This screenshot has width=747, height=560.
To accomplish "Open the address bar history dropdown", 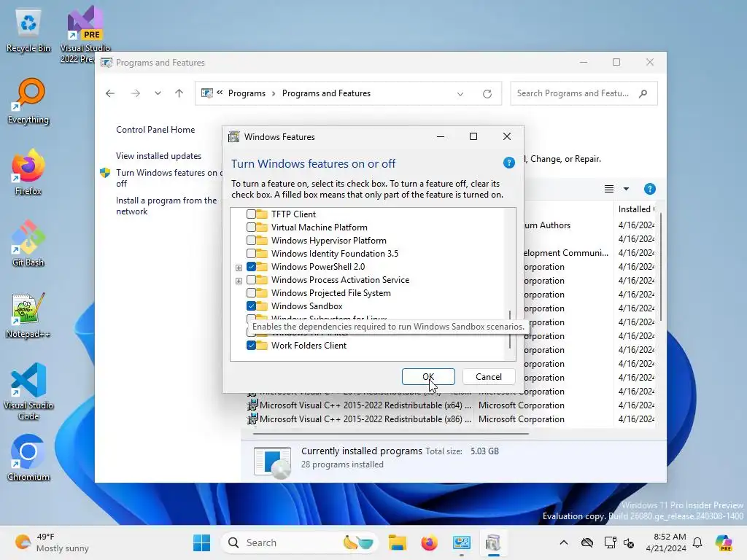I will [460, 94].
